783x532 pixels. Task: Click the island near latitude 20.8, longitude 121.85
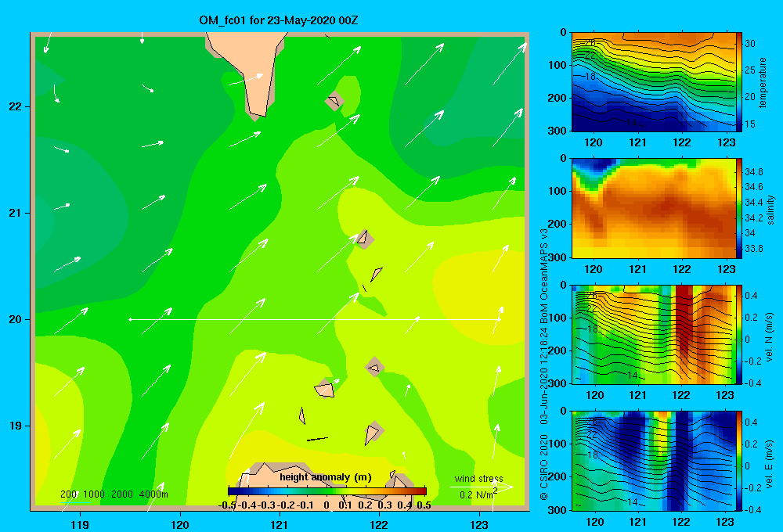click(x=364, y=239)
